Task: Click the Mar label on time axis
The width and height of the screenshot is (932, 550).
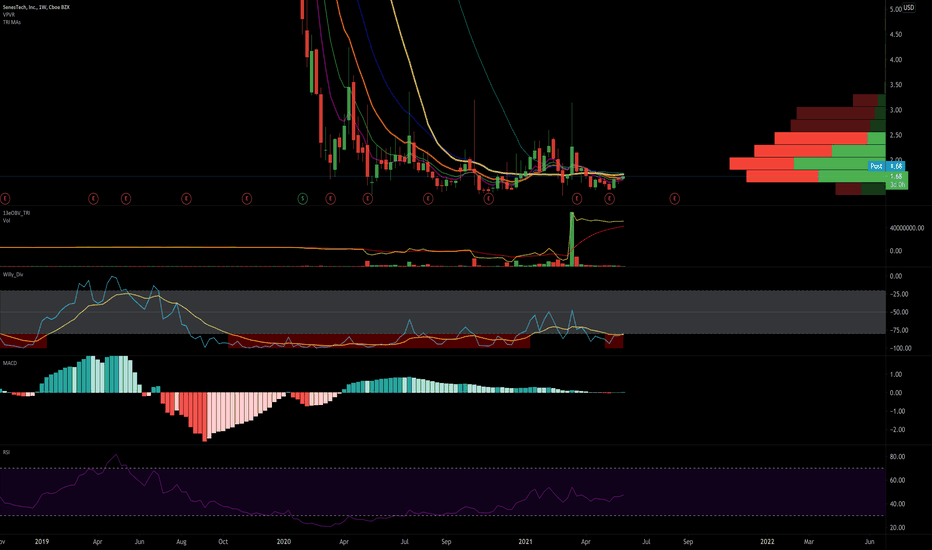Action: pyautogui.click(x=808, y=542)
